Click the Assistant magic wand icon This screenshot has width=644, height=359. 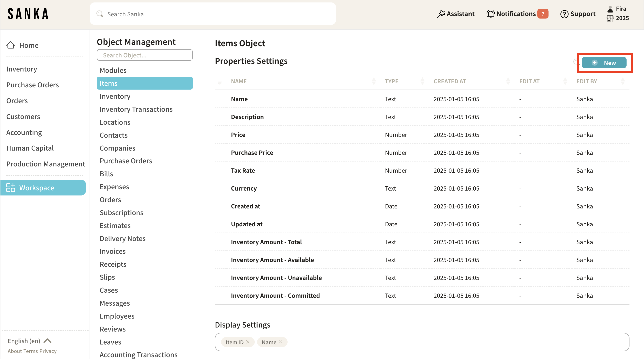click(441, 14)
